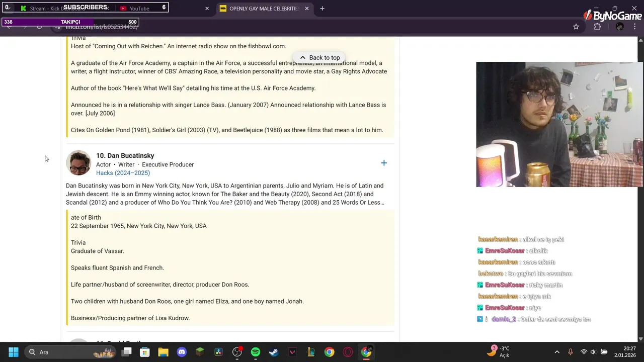Open the Minecraft block icon in taskbar
Screen dimensions: 644x362
tap(200, 352)
